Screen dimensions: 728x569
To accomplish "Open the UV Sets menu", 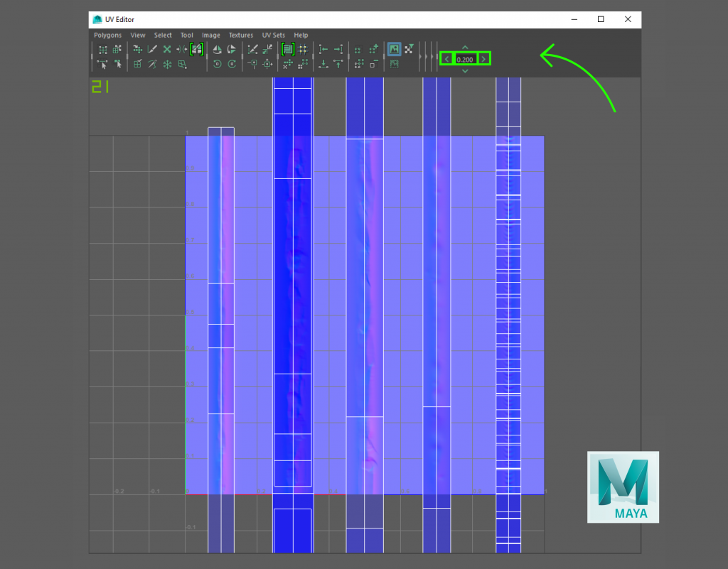I will tap(273, 36).
